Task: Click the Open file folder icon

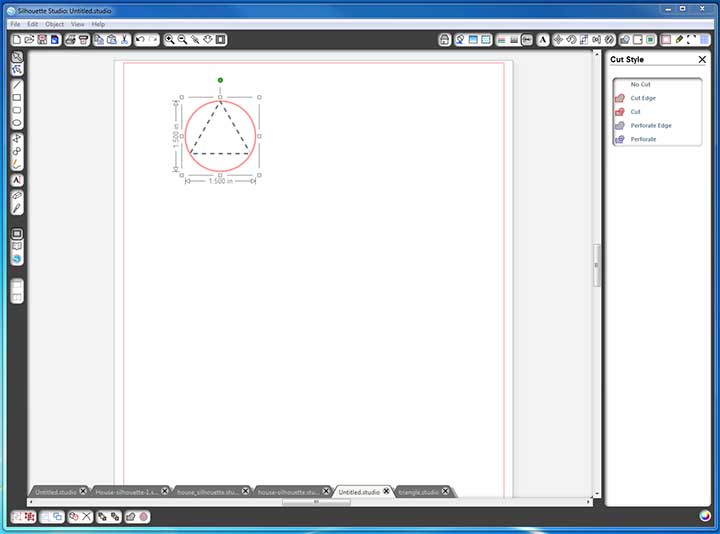Action: (x=29, y=40)
